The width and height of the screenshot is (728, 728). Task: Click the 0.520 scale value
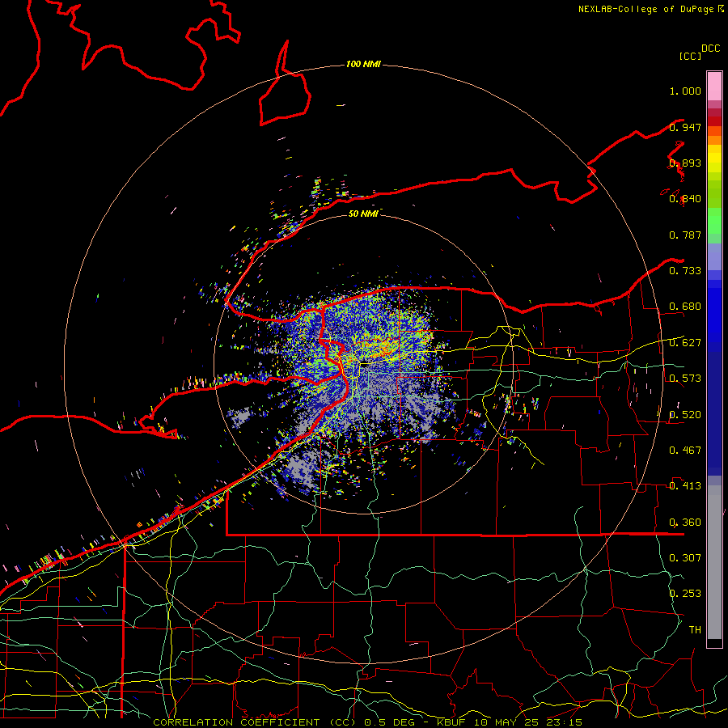(685, 415)
